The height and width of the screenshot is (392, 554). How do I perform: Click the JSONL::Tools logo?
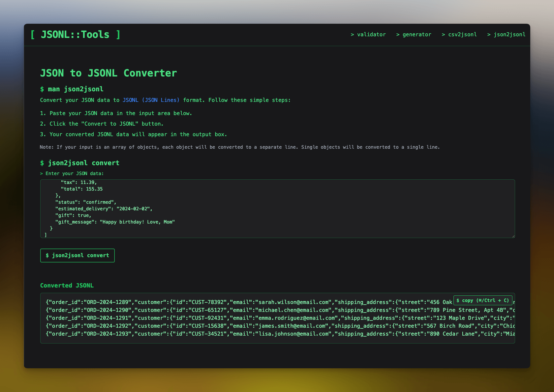76,34
